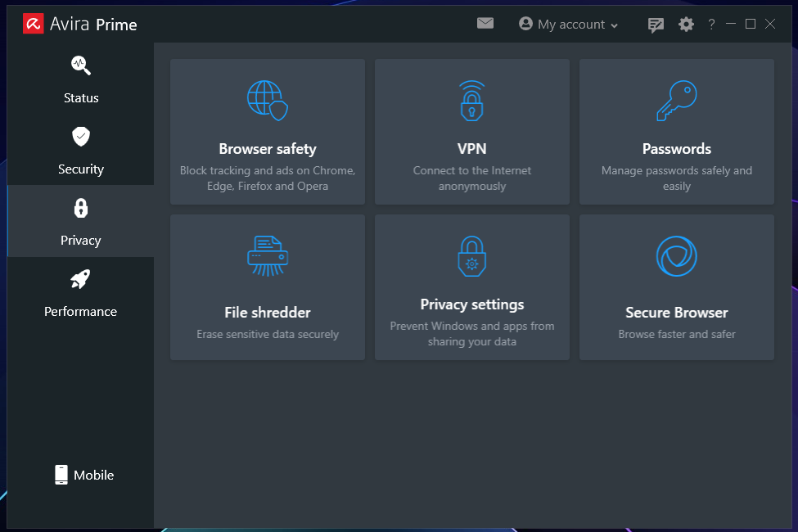798x532 pixels.
Task: Click the Mobile phone icon
Action: (x=61, y=475)
